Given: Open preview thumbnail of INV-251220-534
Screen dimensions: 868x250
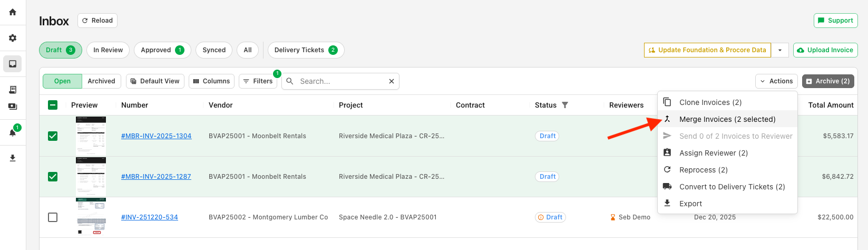Looking at the screenshot, I should click(x=91, y=217).
